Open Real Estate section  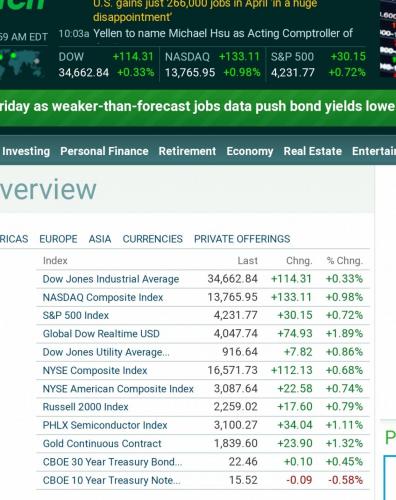pyautogui.click(x=313, y=151)
